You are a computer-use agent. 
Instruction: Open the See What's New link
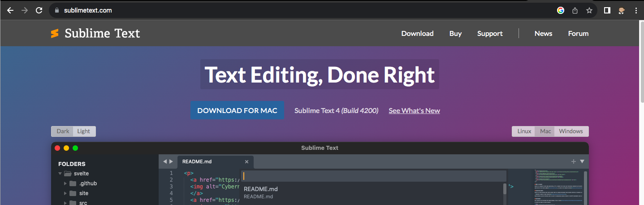[x=414, y=111]
